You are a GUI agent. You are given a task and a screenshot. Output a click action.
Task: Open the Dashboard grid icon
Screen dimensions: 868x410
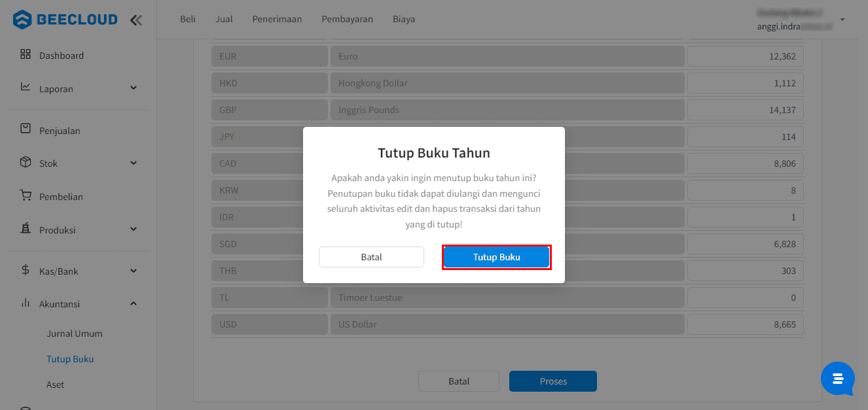pyautogui.click(x=26, y=54)
